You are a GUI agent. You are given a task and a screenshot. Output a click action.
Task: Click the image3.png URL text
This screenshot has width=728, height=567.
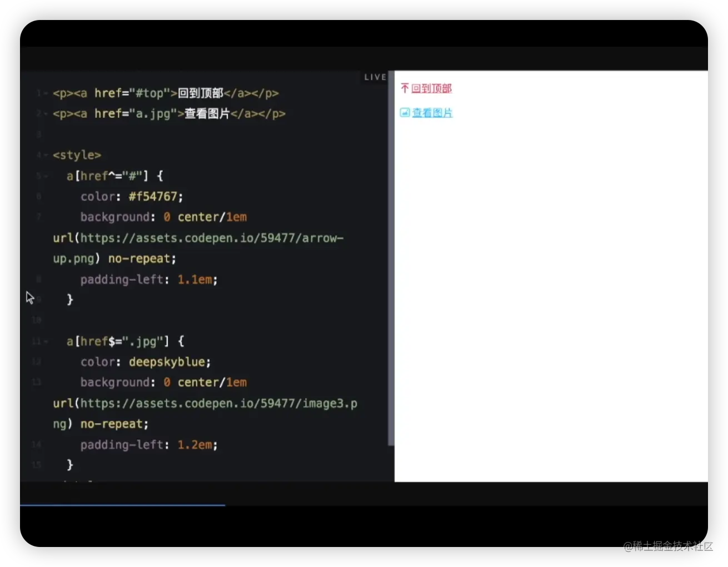205,414
